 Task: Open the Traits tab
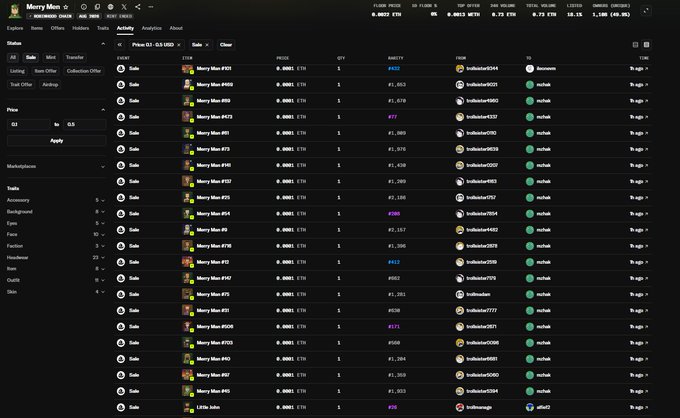(x=103, y=28)
